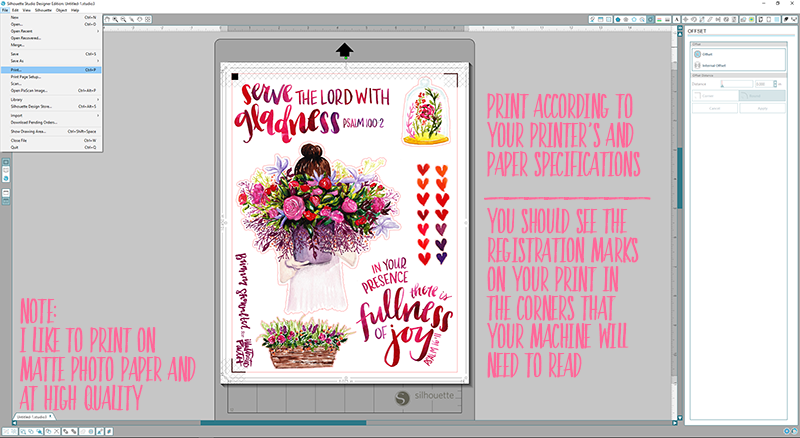
Task: Click the vertical scrollbar thumb
Action: pos(680,179)
